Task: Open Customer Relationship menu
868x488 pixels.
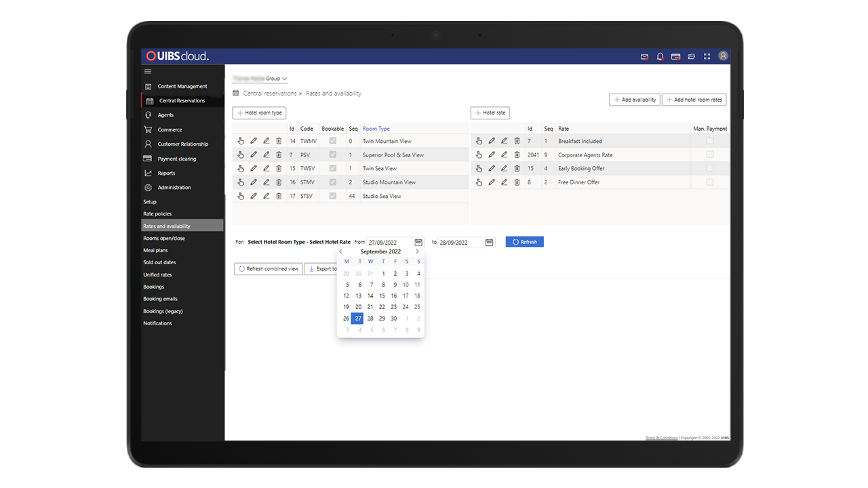Action: [182, 144]
